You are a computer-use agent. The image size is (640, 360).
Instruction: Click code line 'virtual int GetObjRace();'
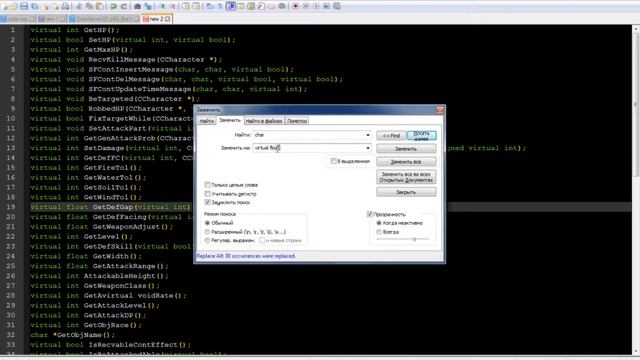tap(86, 325)
